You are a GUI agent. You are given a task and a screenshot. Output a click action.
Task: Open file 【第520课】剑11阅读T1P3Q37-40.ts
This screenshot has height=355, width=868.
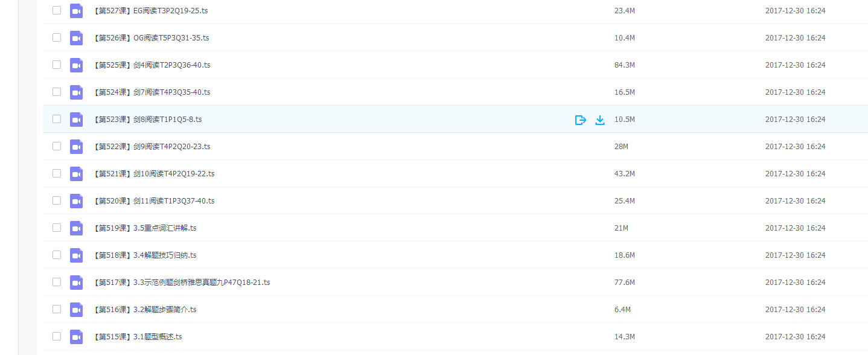(154, 201)
